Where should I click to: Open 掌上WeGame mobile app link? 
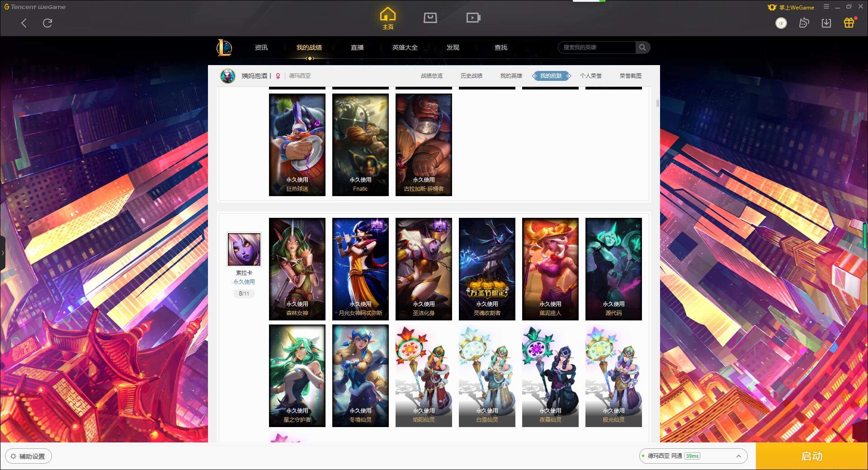pos(791,7)
